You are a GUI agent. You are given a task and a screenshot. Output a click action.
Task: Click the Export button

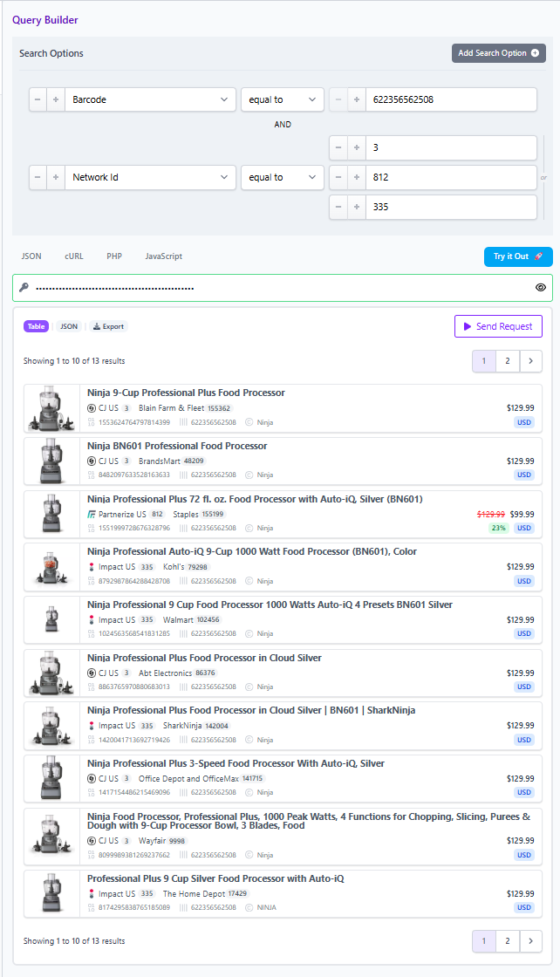click(x=108, y=326)
